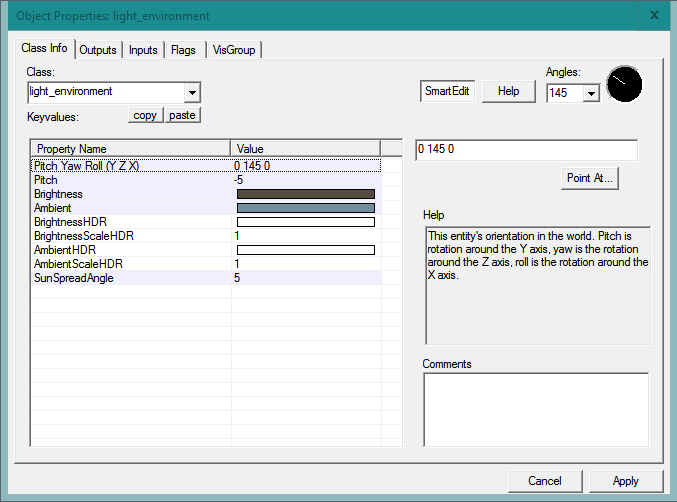This screenshot has width=677, height=502.
Task: Click the paste keyvalues button
Action: (x=182, y=115)
